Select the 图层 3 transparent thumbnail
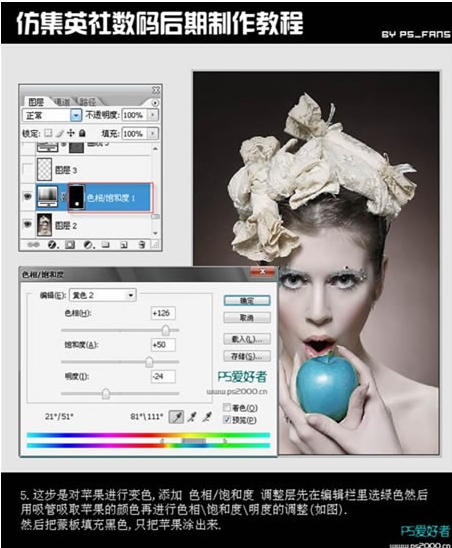This screenshot has width=452, height=548. [x=44, y=170]
